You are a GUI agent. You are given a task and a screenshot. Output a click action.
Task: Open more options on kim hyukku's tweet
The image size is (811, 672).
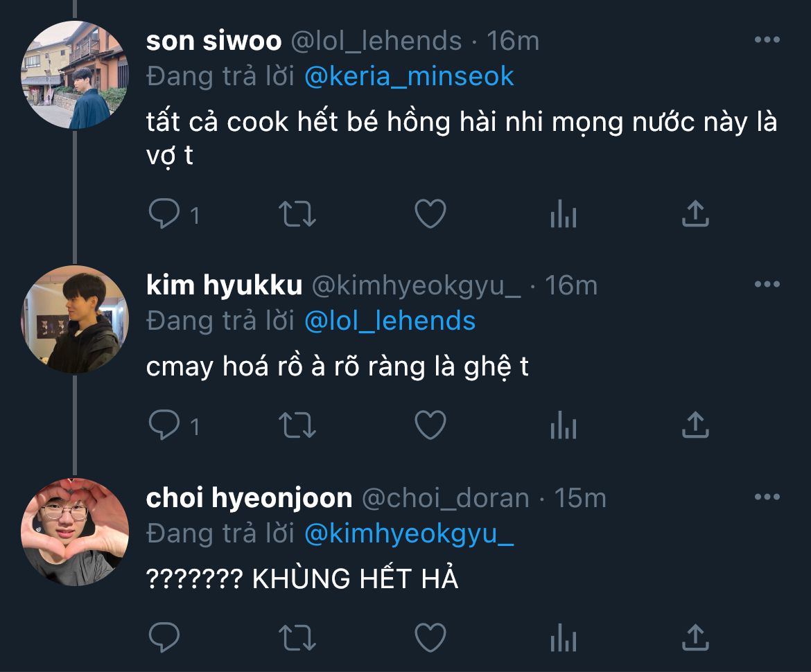coord(767,284)
